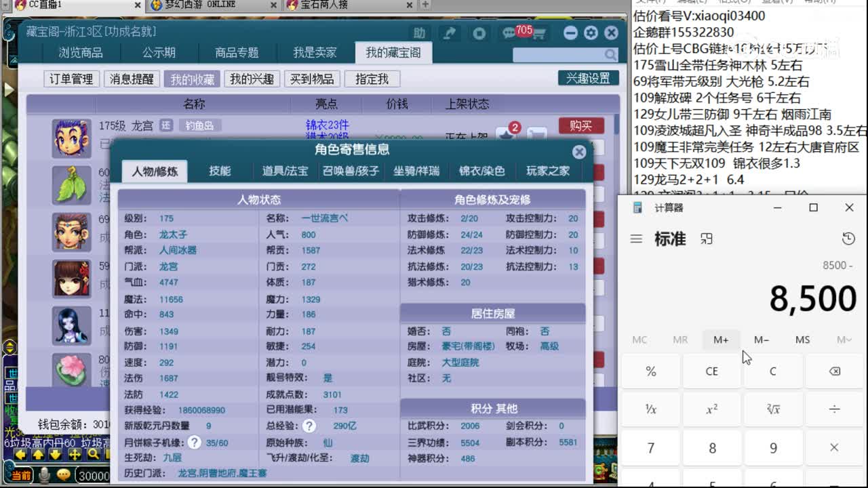Click the 订单管理 button
The image size is (868, 488).
[71, 79]
